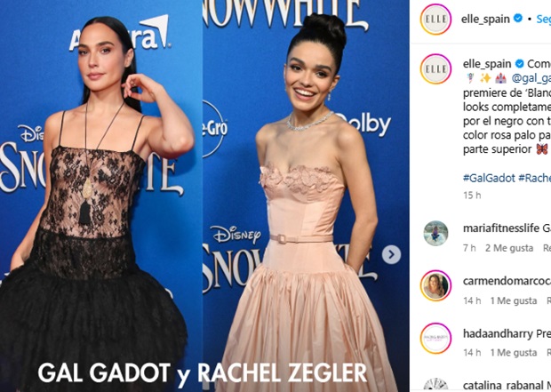Open the @gal_gadot mention in caption
Viewport: 551px width, 392px height.
pos(531,78)
